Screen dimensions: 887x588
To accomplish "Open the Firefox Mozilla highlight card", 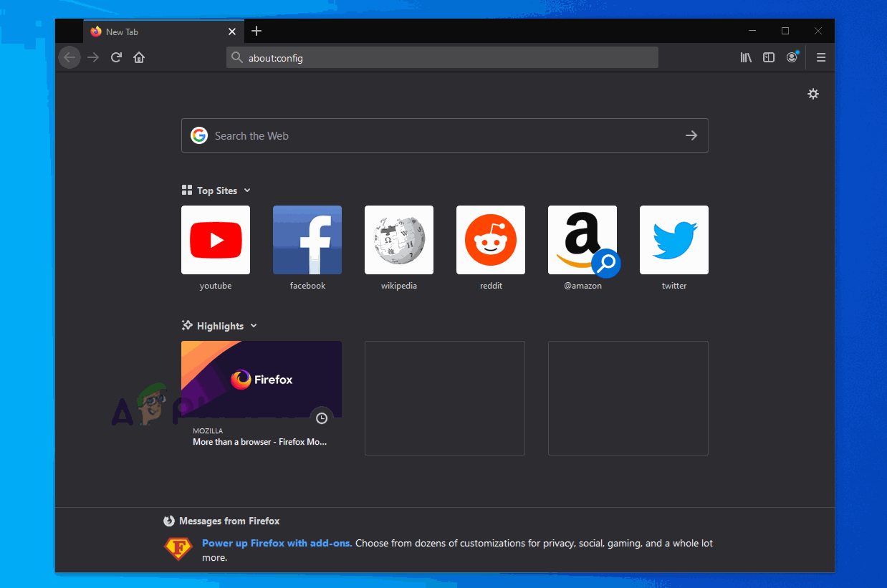I will (x=262, y=397).
